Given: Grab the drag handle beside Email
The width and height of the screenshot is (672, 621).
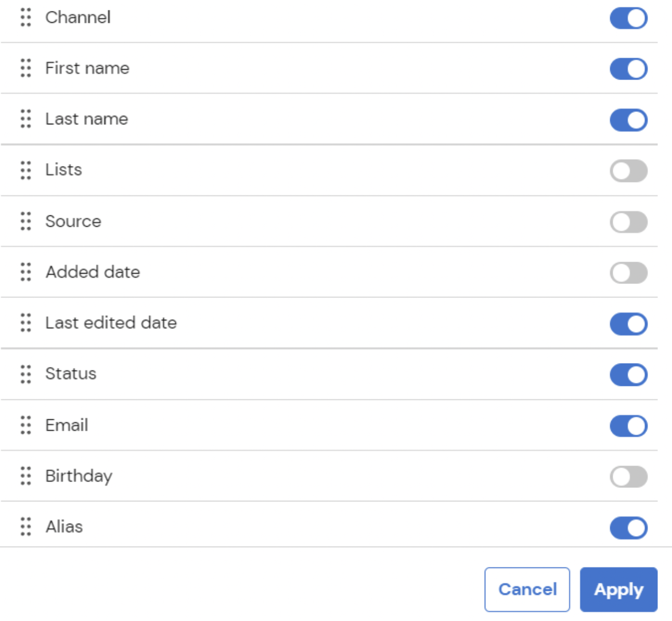Looking at the screenshot, I should (25, 425).
